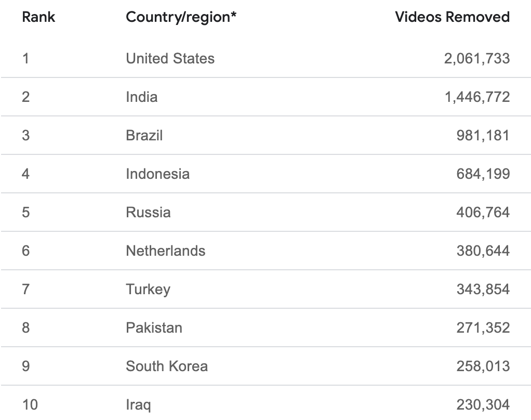
Task: Click the Brazil table entry
Action: [144, 136]
